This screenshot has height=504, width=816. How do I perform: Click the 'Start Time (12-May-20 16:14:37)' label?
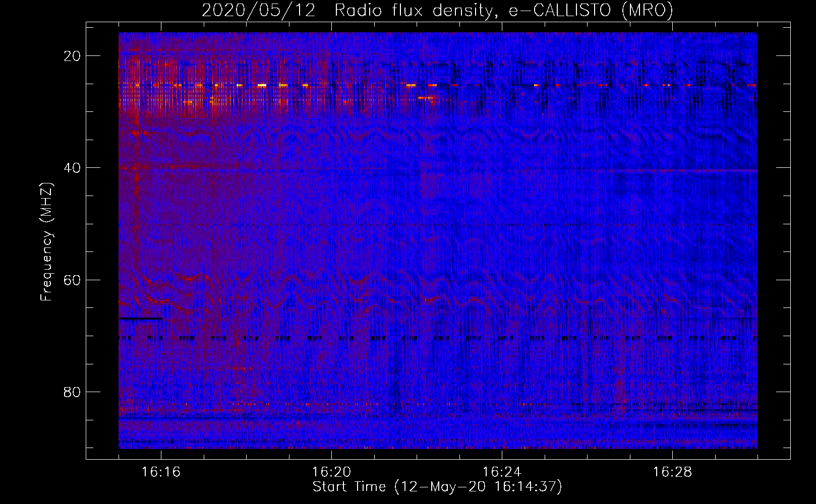tap(437, 487)
